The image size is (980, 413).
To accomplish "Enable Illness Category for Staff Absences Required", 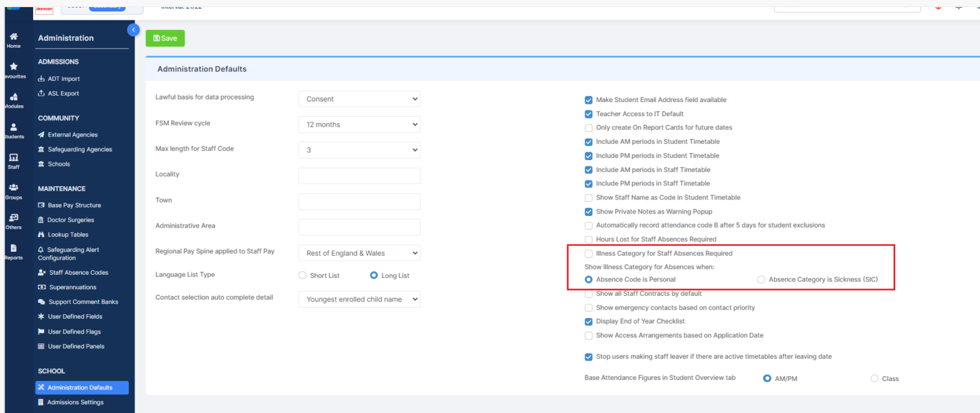I will 588,253.
